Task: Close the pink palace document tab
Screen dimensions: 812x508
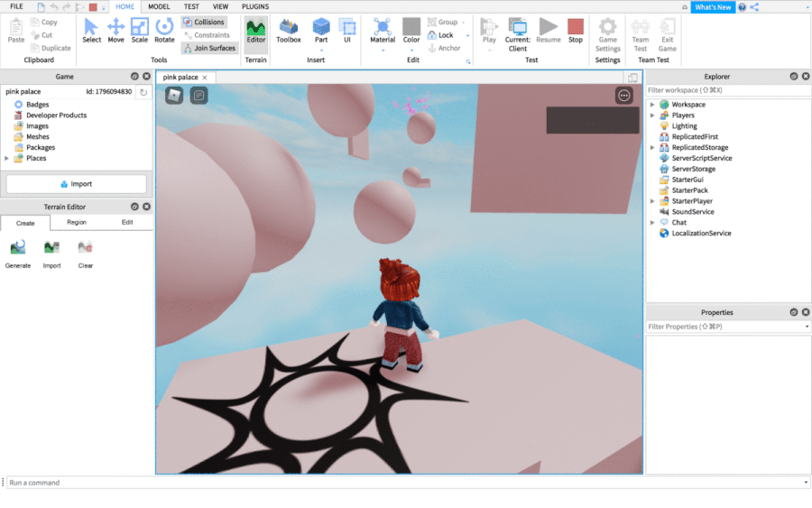Action: tap(205, 78)
